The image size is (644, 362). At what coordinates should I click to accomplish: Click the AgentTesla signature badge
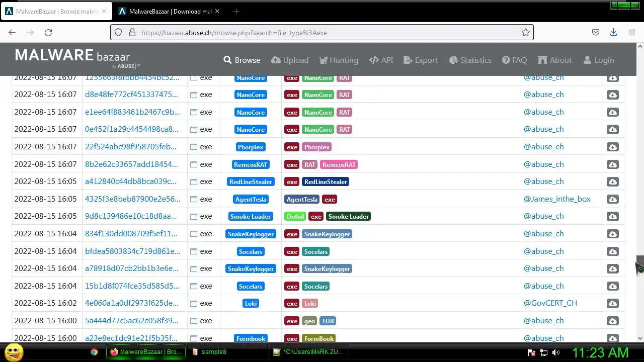(251, 199)
